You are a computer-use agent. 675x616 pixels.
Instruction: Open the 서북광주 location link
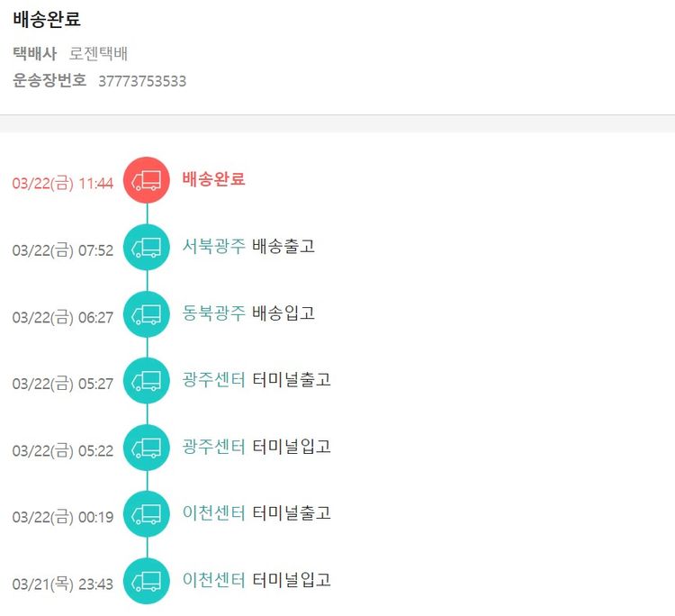pyautogui.click(x=213, y=246)
